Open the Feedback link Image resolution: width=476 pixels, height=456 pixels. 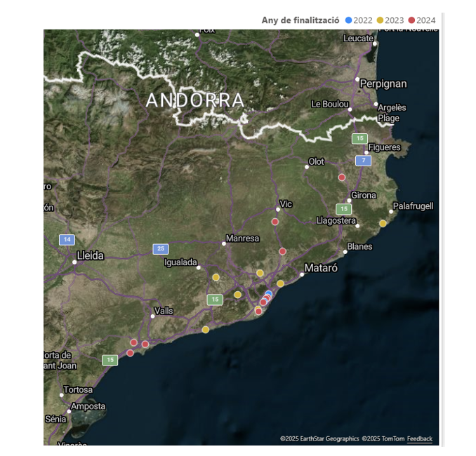(x=419, y=439)
